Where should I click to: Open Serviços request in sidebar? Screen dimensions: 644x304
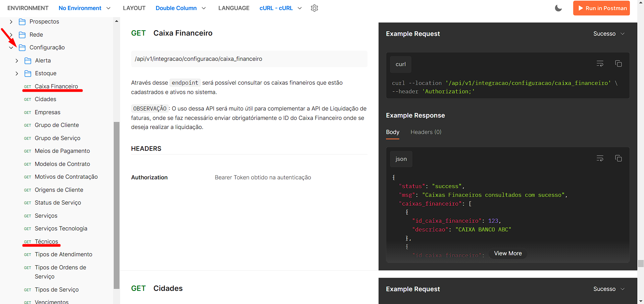(x=46, y=216)
